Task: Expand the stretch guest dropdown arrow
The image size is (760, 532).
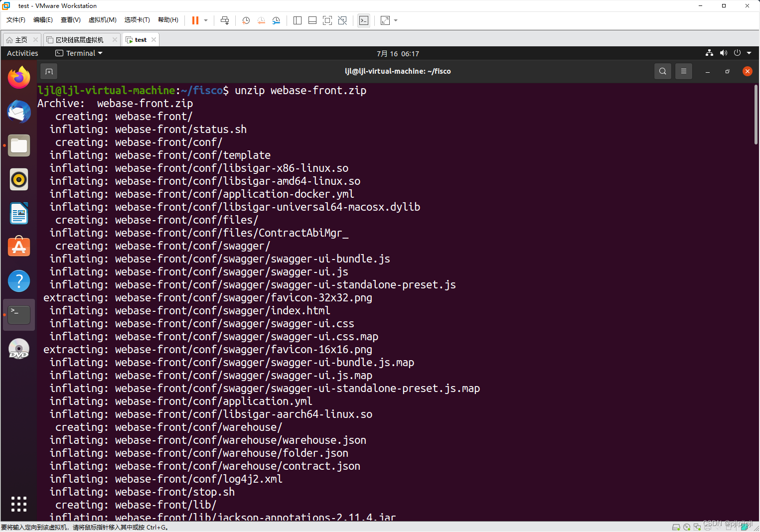Action: (x=396, y=20)
